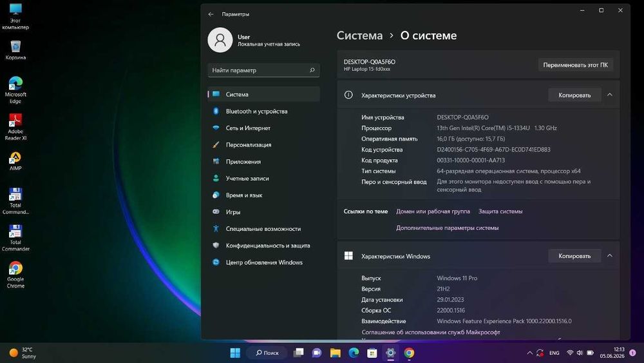Select processor value 13th Gen Intel Core

coord(497,128)
